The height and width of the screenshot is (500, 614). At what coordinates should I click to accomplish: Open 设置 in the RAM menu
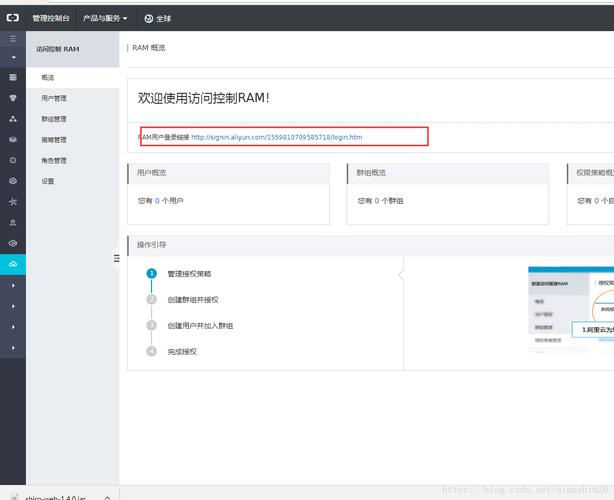tap(73, 181)
